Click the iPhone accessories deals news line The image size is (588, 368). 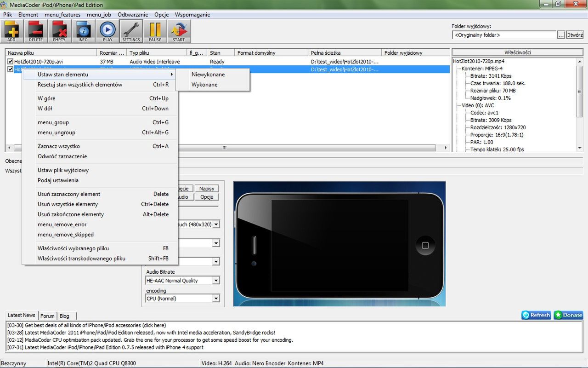tap(86, 325)
